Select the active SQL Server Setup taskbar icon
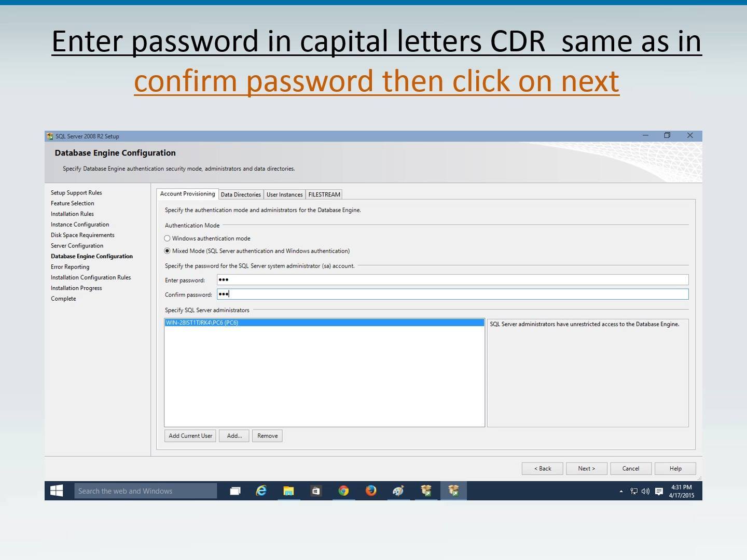747x560 pixels. [x=453, y=491]
